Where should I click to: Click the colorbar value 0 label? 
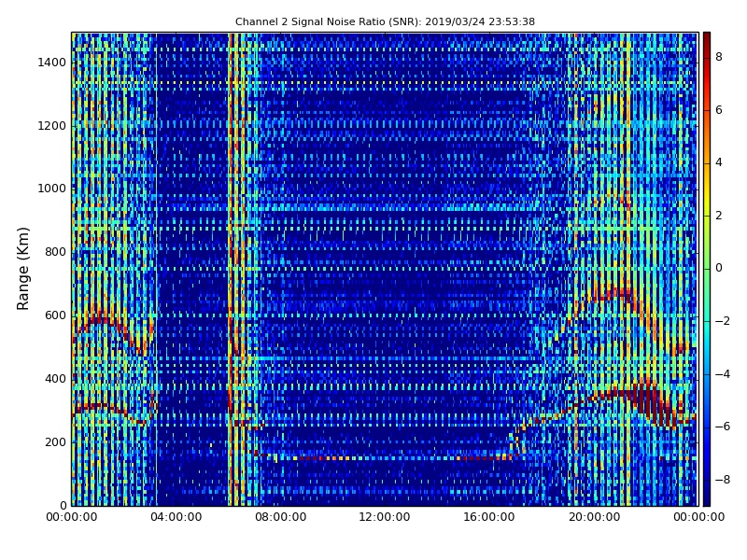point(719,268)
